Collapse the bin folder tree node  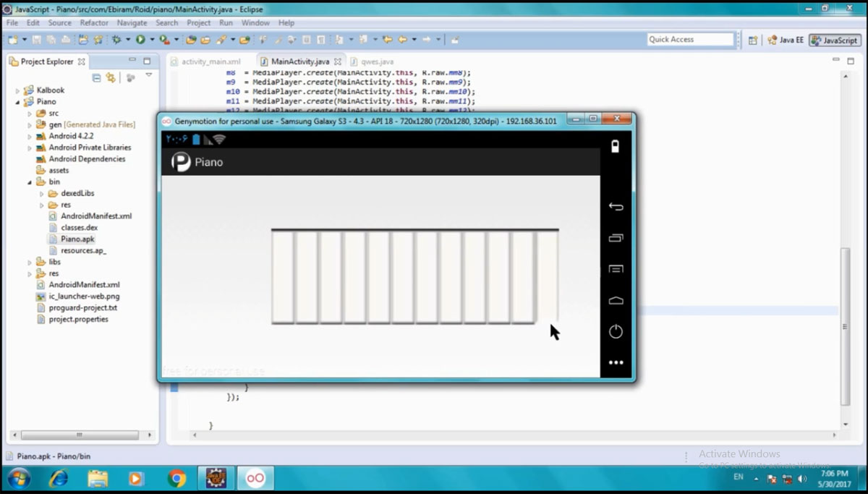pos(30,182)
